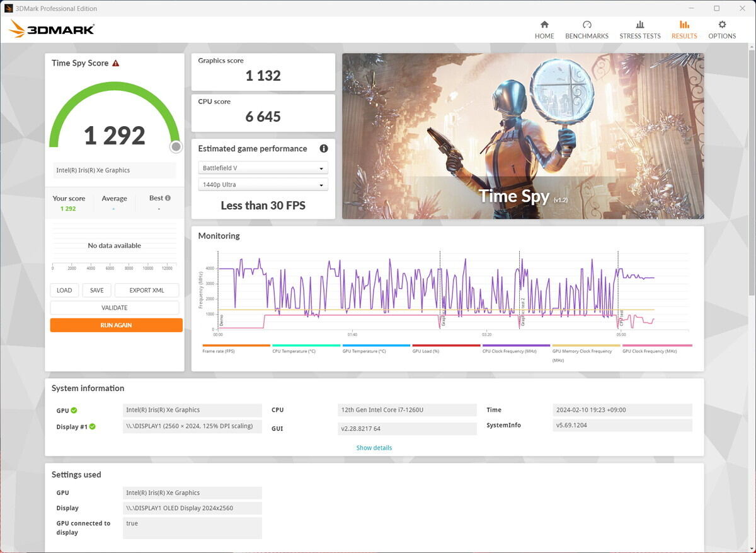Screen dimensions: 756x553
Task: Toggle the GPU Load (%) legend
Action: tap(446, 349)
